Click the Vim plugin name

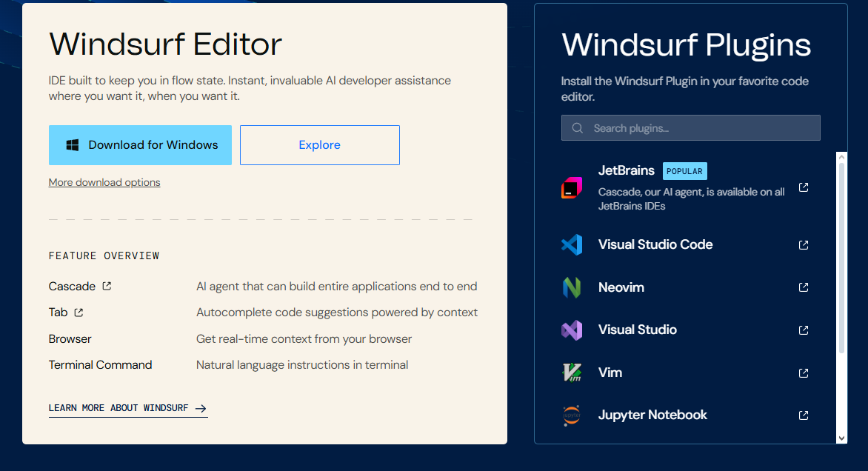pos(610,373)
